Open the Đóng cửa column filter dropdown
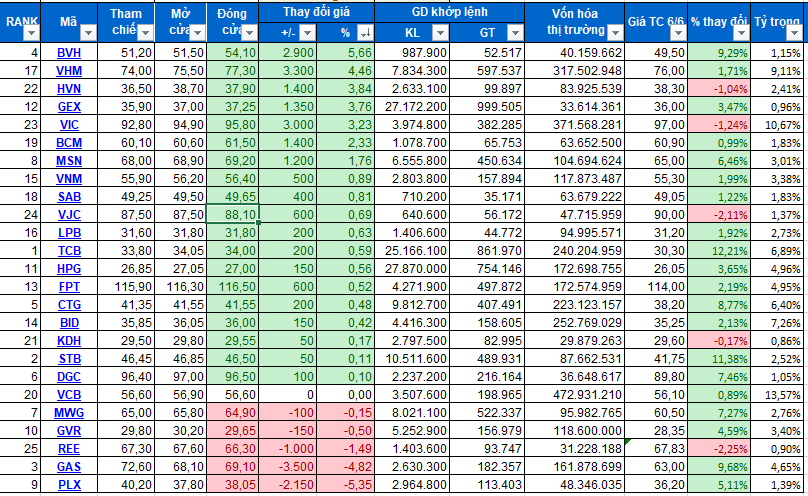Viewport: 808px width, 496px height. click(249, 33)
